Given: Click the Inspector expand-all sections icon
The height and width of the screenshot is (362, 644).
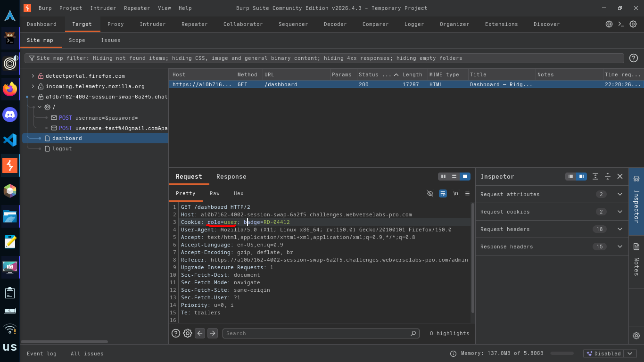Looking at the screenshot, I should [x=595, y=176].
